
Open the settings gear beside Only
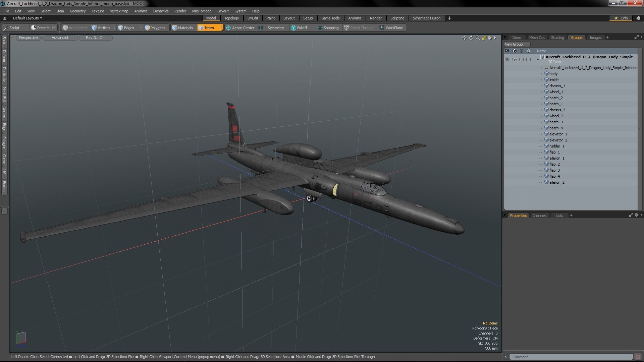(638, 18)
